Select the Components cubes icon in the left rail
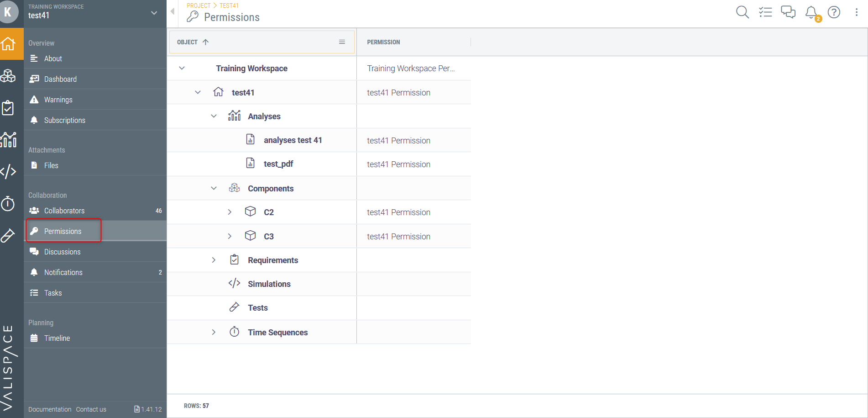The width and height of the screenshot is (868, 418). 8,76
